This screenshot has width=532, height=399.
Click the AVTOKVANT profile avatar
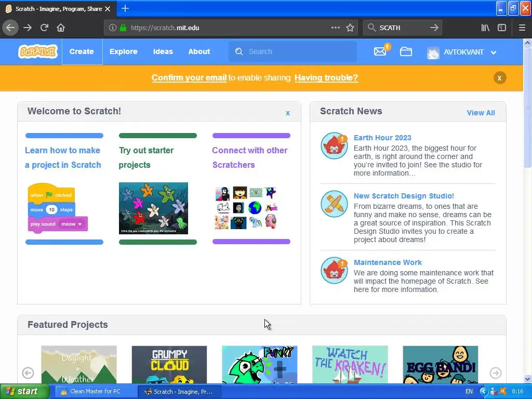[433, 52]
